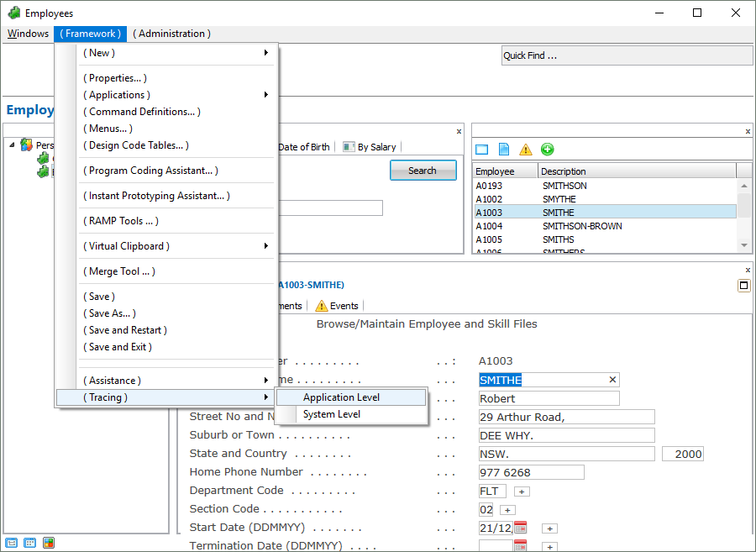The height and width of the screenshot is (552, 756).
Task: Click the green plus icon in employee list toolbar
Action: (x=548, y=150)
